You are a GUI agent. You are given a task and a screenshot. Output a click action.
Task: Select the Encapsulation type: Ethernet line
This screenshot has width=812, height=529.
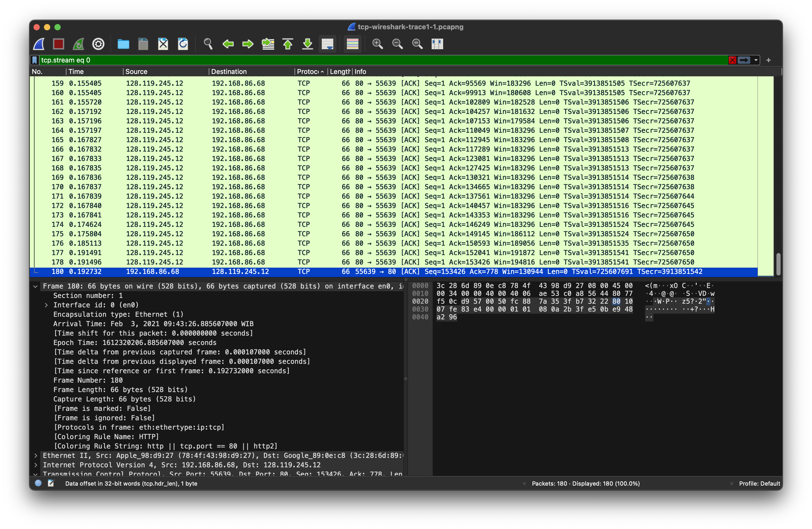coord(119,315)
